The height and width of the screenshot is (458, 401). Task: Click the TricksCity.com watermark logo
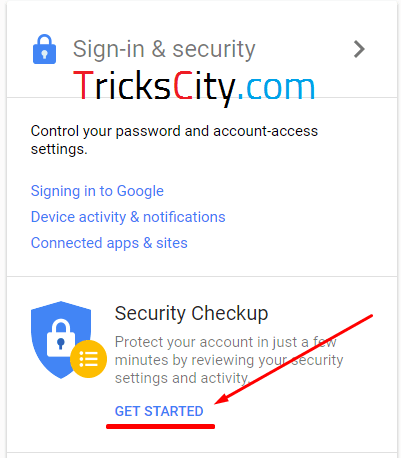pyautogui.click(x=194, y=87)
